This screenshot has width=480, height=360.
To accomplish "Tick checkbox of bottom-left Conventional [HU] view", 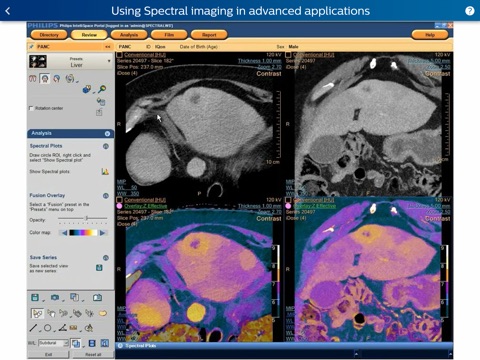I will point(119,200).
